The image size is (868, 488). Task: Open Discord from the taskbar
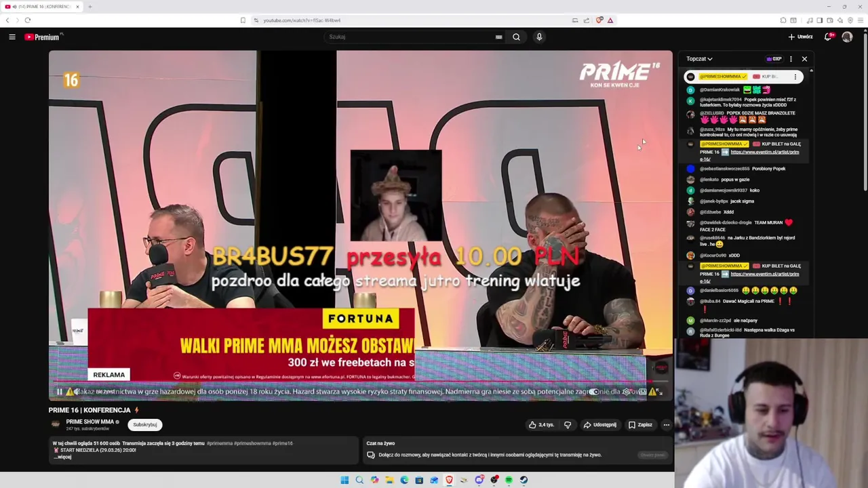[x=479, y=480]
